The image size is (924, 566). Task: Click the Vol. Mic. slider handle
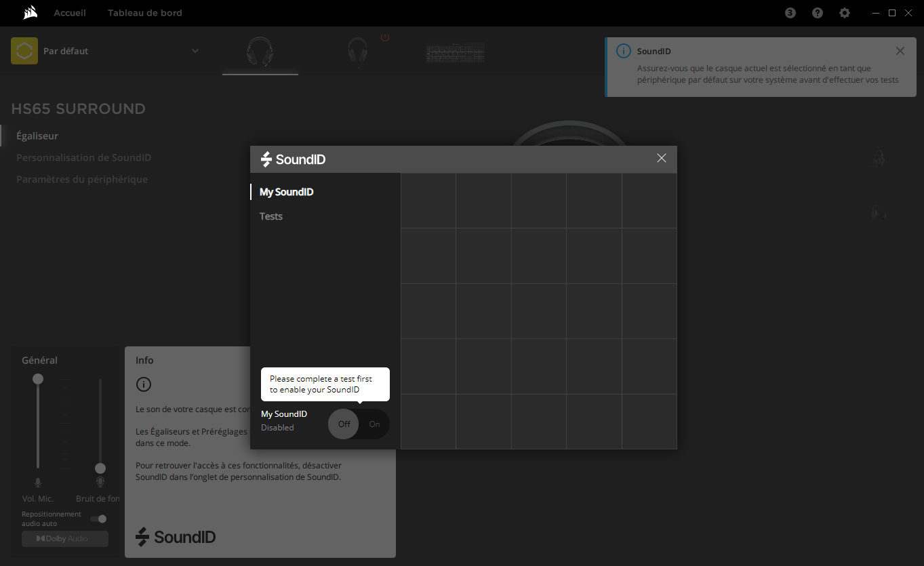coord(38,379)
